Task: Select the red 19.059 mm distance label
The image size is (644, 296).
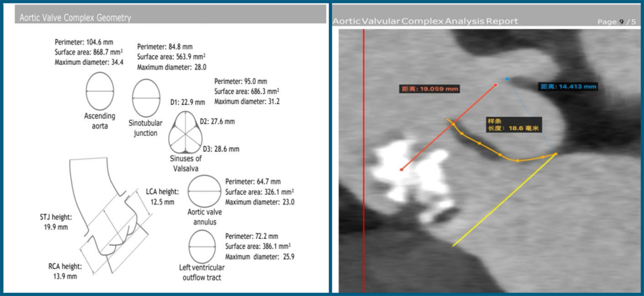Action: coord(429,89)
